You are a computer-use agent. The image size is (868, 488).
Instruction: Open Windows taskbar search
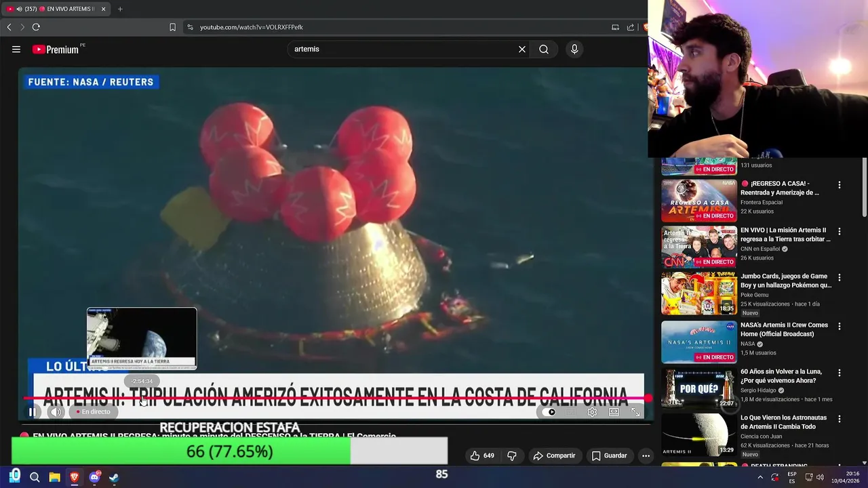tap(35, 477)
